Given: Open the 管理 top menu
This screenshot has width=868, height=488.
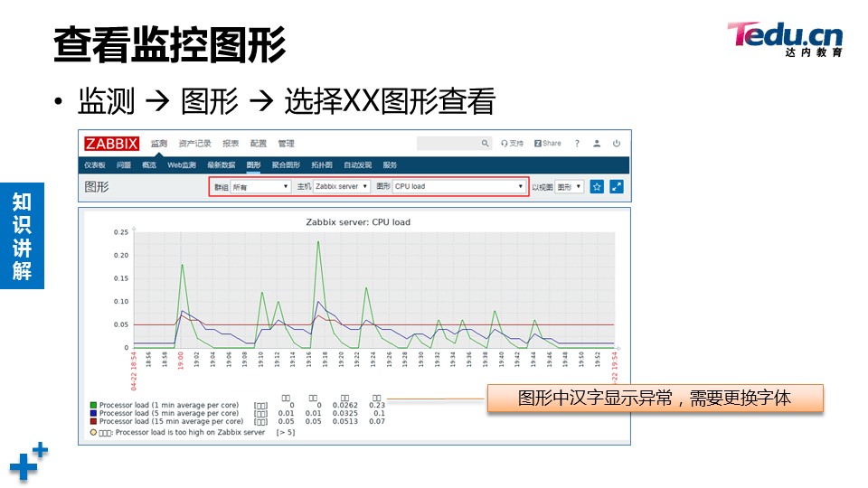Looking at the screenshot, I should tap(287, 144).
